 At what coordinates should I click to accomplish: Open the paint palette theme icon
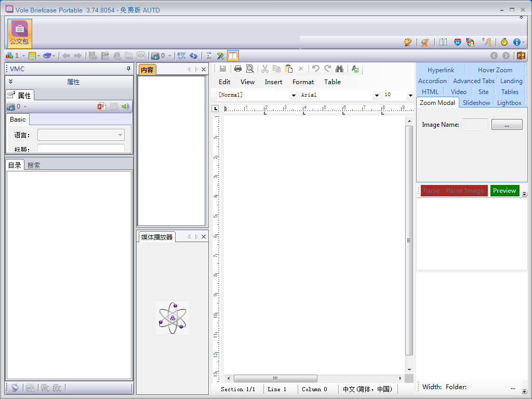[x=407, y=42]
